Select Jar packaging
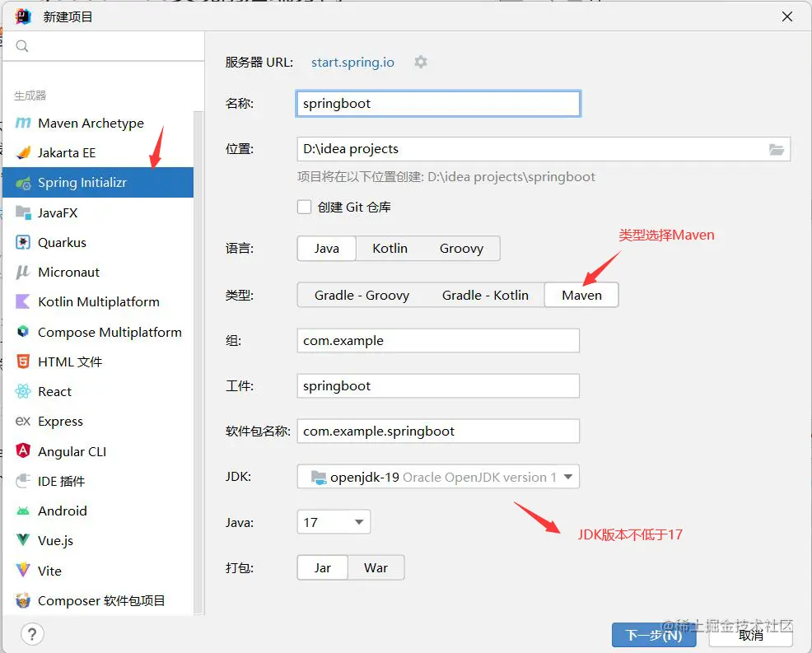The image size is (812, 653). pyautogui.click(x=322, y=568)
